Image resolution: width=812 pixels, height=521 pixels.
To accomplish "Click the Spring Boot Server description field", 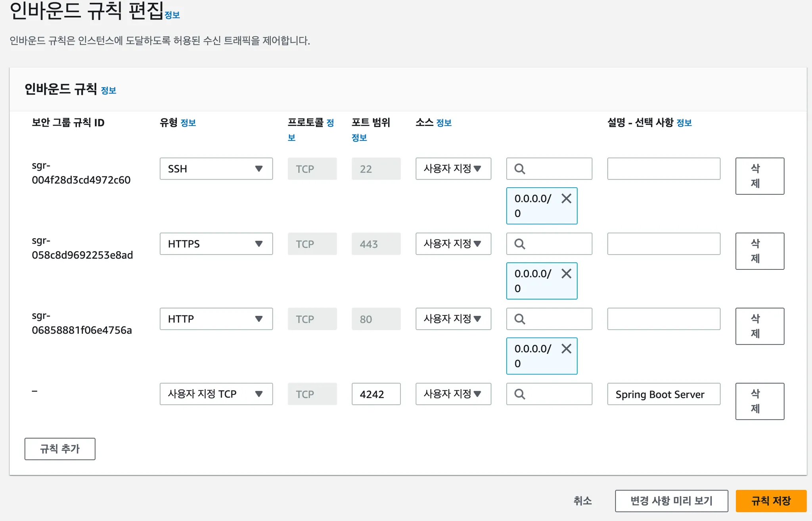I will pos(663,394).
